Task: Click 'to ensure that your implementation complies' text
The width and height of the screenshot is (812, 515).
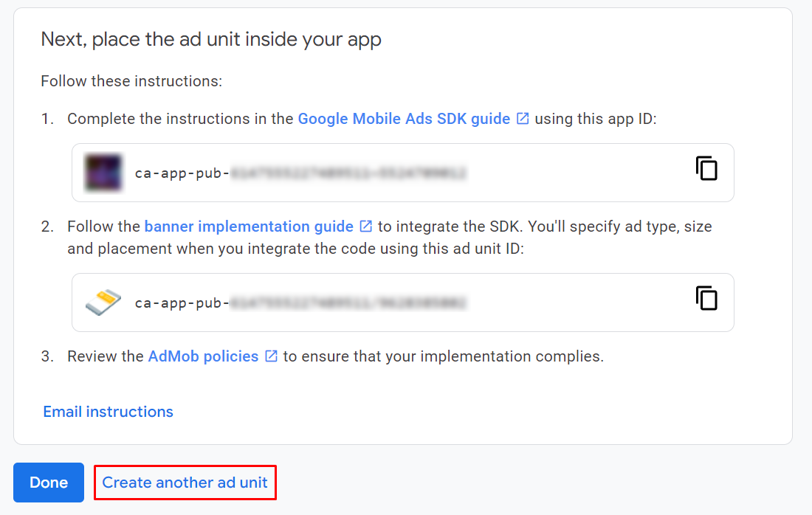Action: 443,356
